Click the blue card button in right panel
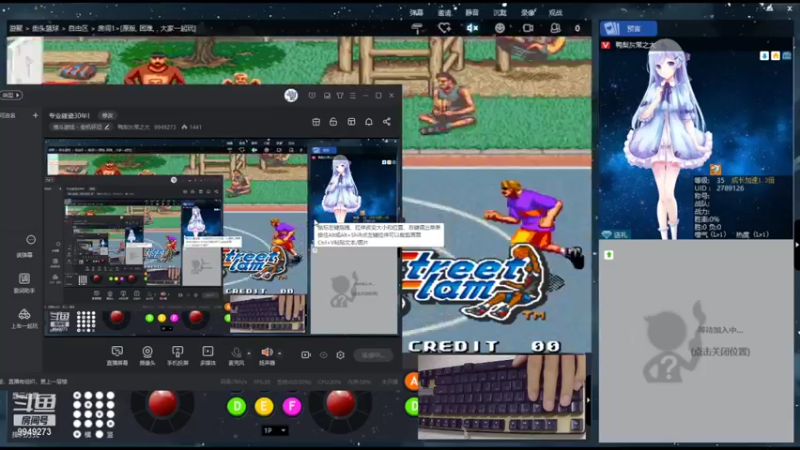The image size is (800, 450). 628,29
